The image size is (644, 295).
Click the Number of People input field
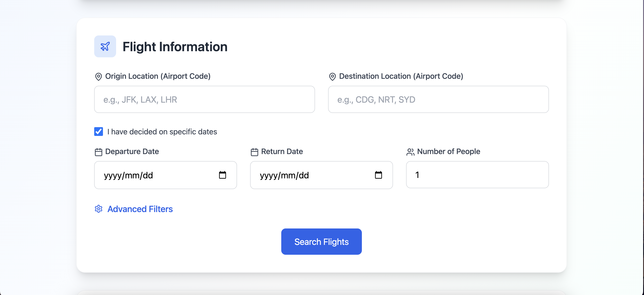point(477,175)
